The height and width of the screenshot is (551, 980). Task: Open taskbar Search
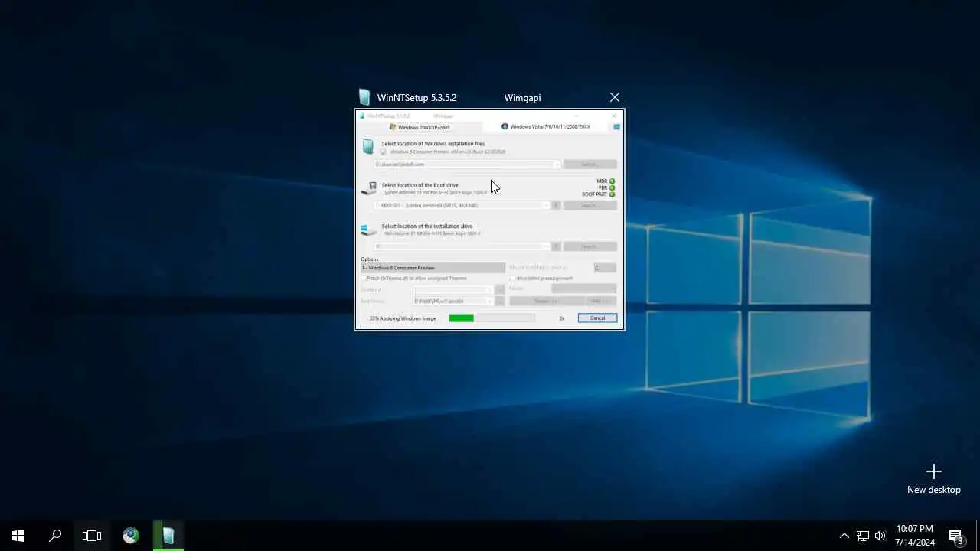[55, 536]
